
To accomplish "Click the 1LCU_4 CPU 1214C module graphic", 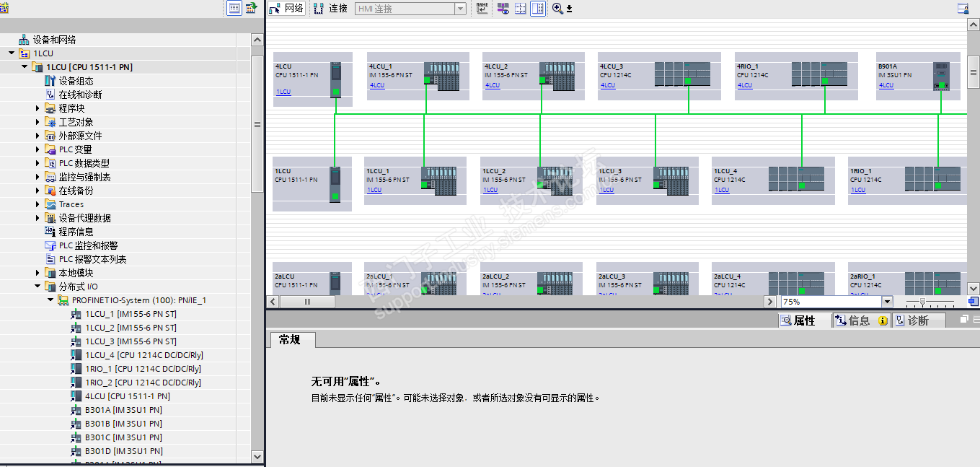I will (x=797, y=178).
